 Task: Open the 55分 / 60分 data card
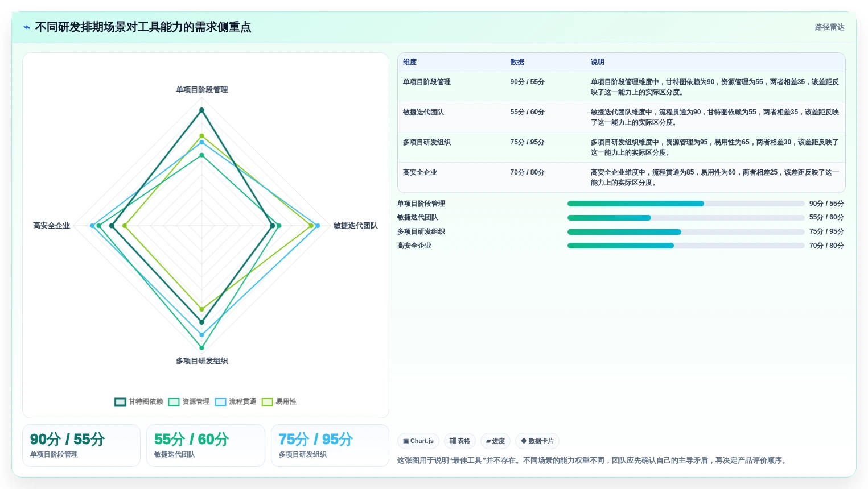(205, 446)
